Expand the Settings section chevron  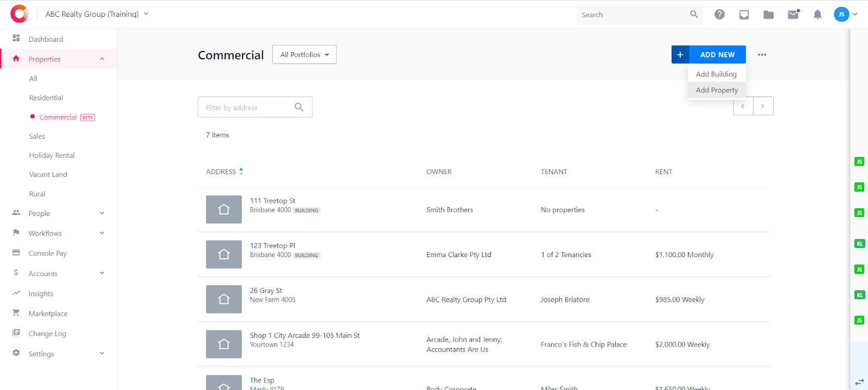click(x=102, y=354)
